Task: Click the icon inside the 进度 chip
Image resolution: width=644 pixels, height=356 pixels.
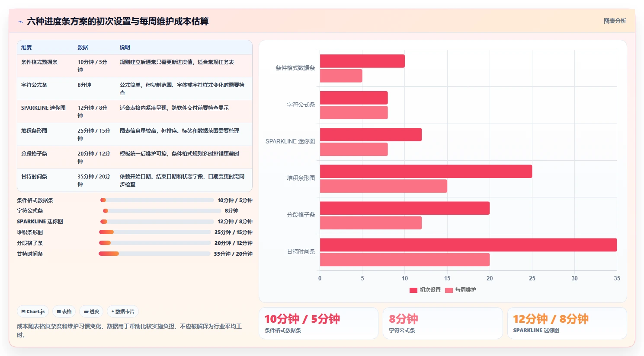Action: [x=86, y=311]
